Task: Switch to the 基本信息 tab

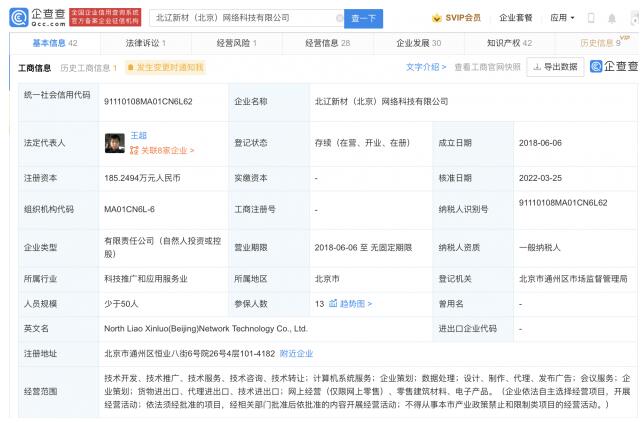Action: point(55,43)
